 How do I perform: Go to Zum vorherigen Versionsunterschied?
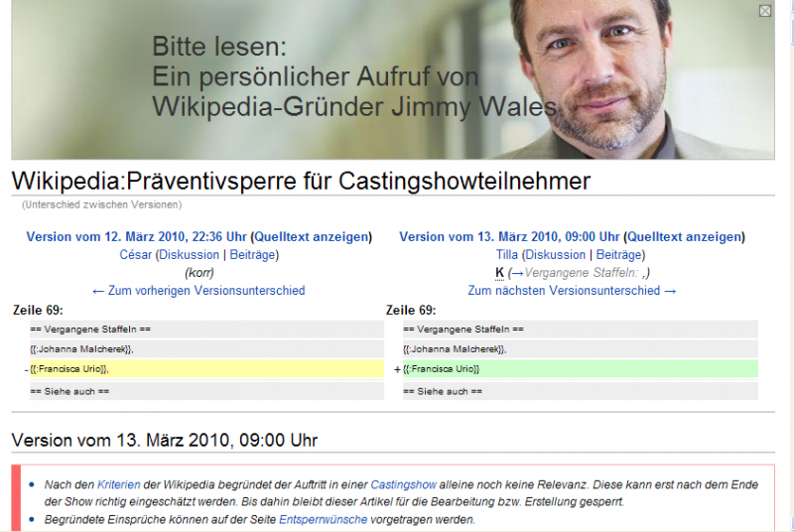(x=198, y=291)
